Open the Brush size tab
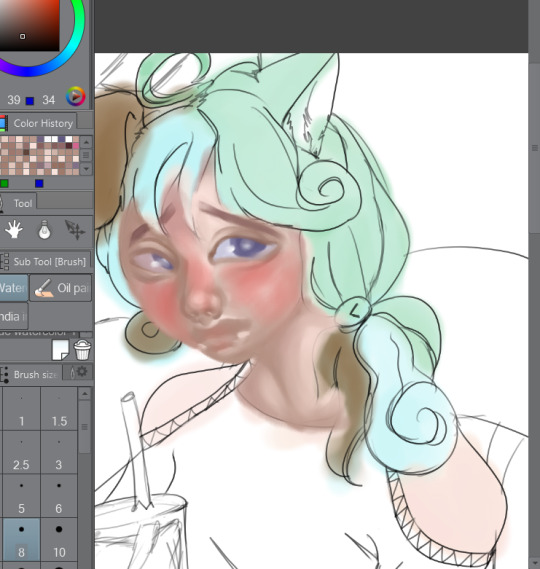The height and width of the screenshot is (569, 540). 35,374
